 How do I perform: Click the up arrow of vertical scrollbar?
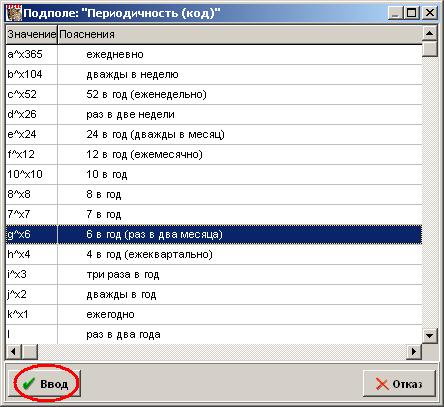(x=429, y=33)
